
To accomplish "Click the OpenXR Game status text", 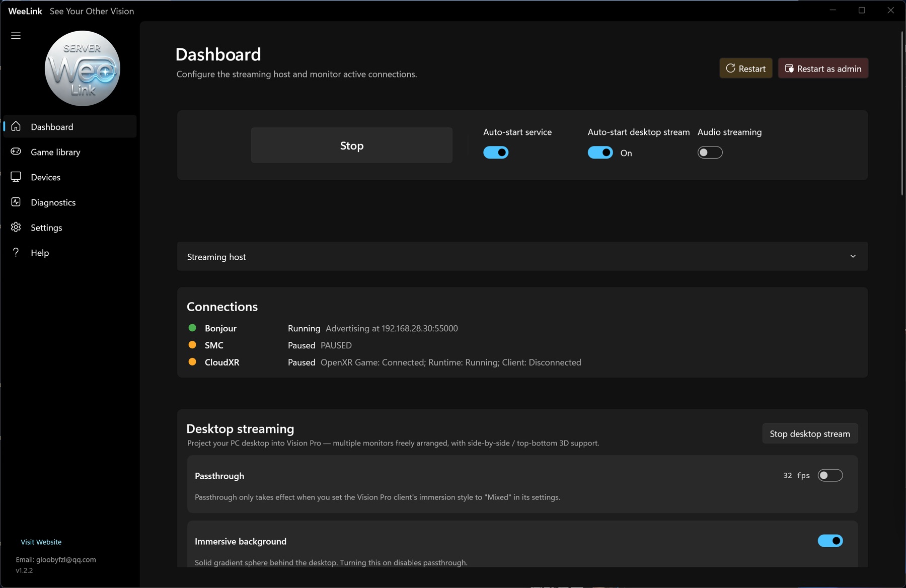I will point(451,362).
